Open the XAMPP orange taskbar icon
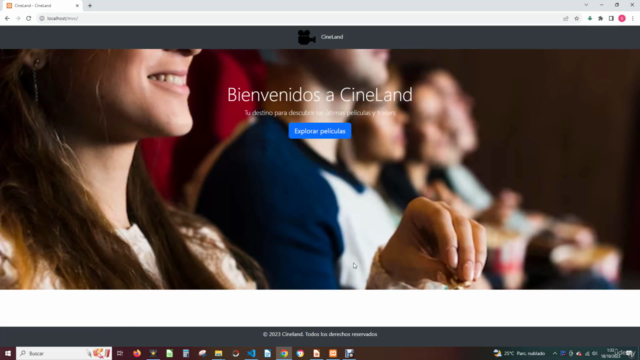Screen dimensions: 640x360 tap(333, 353)
